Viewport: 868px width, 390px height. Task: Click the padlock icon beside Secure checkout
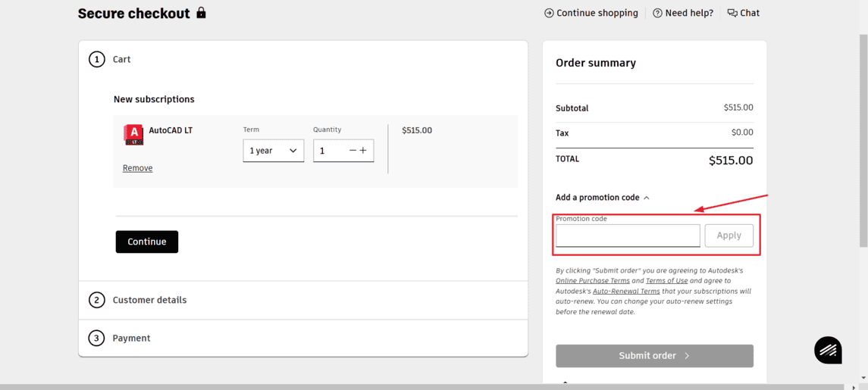(x=201, y=13)
